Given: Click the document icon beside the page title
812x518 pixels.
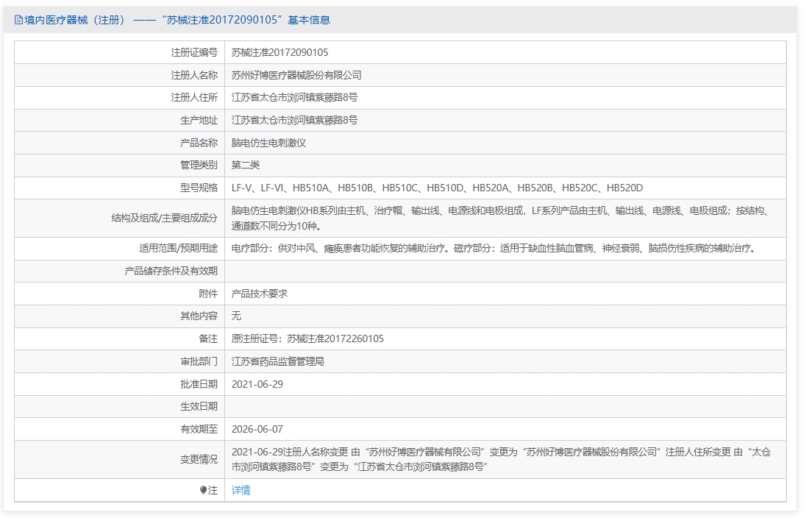Looking at the screenshot, I should 18,20.
